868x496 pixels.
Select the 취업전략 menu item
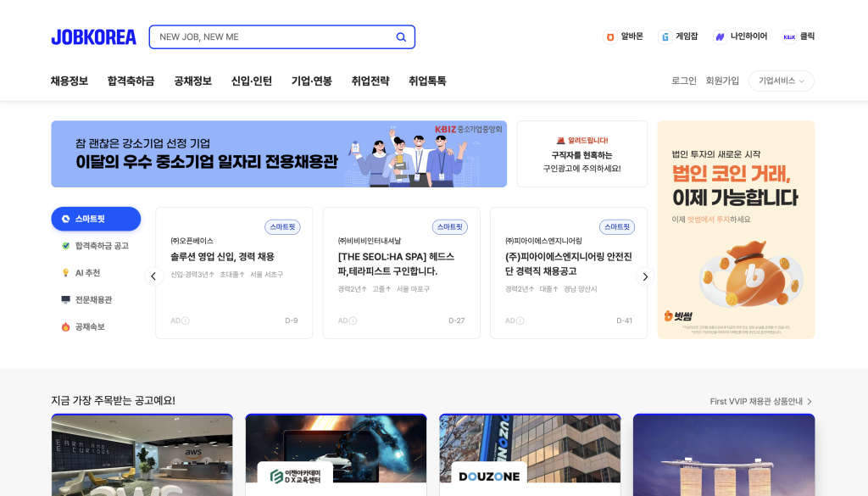(x=371, y=81)
